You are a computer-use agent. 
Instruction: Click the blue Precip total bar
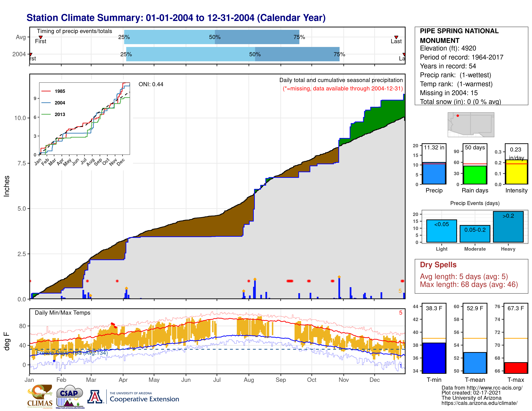(434, 173)
